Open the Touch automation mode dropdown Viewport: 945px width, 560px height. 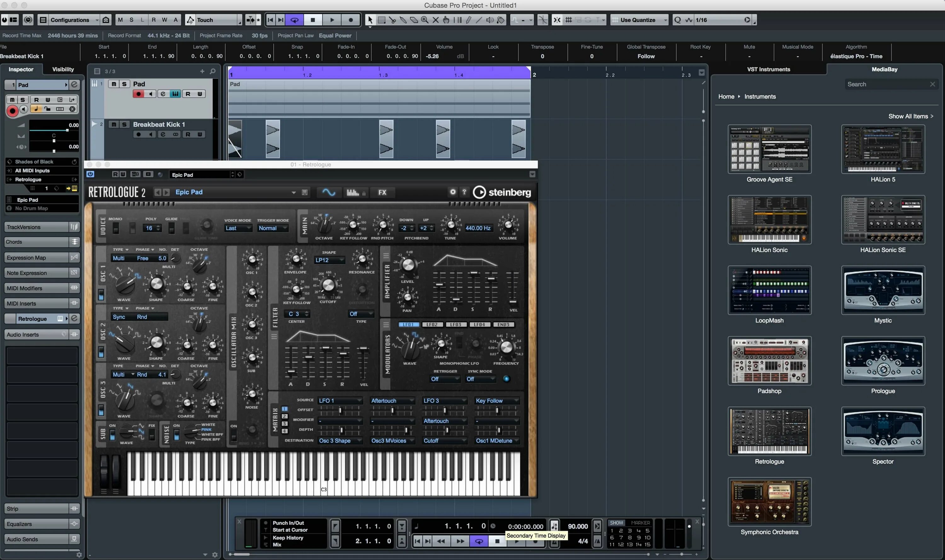tap(214, 20)
